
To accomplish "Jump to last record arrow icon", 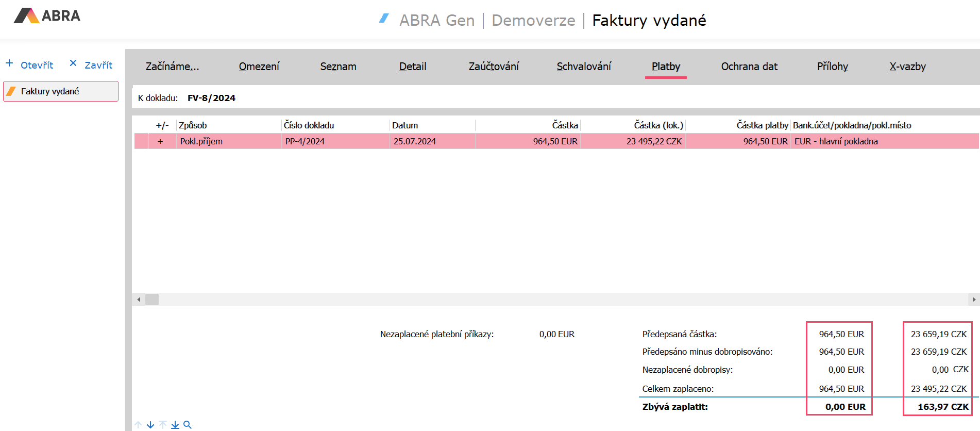I will pos(175,425).
